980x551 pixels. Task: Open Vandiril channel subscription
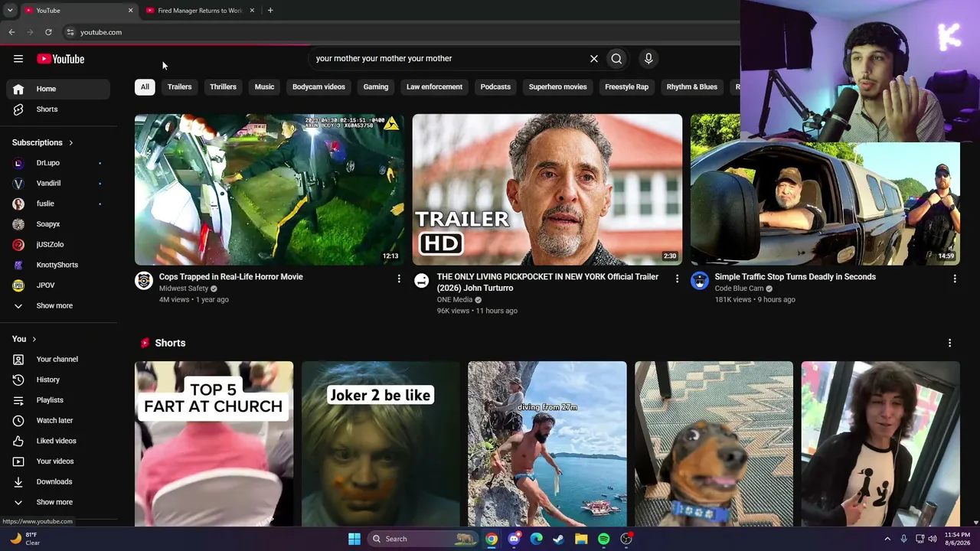click(x=58, y=184)
